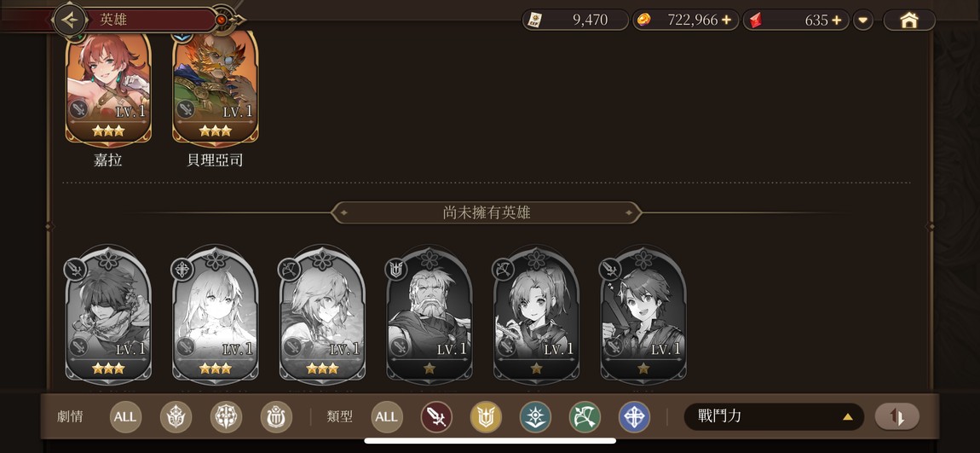Filter heroes by gold shield type
This screenshot has width=980, height=453.
click(x=486, y=417)
